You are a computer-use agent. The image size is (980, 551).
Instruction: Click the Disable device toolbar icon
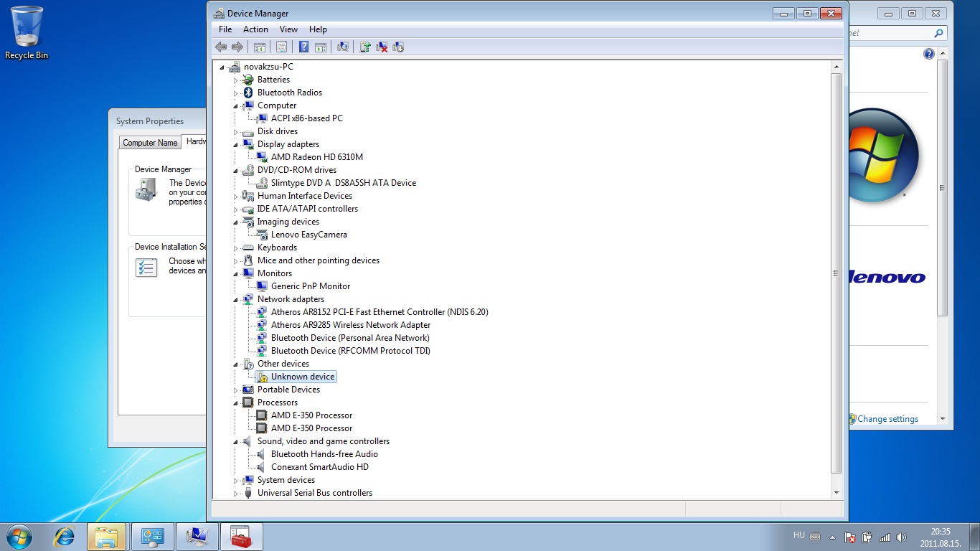coord(398,47)
